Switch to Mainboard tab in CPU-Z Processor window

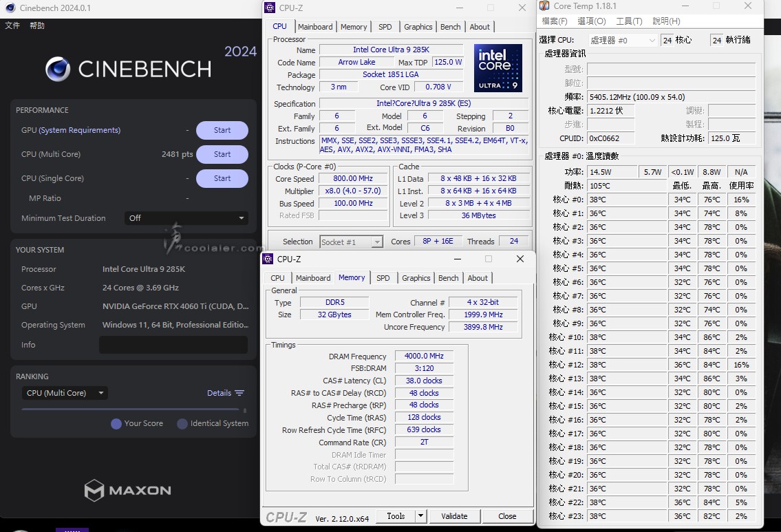tap(315, 27)
